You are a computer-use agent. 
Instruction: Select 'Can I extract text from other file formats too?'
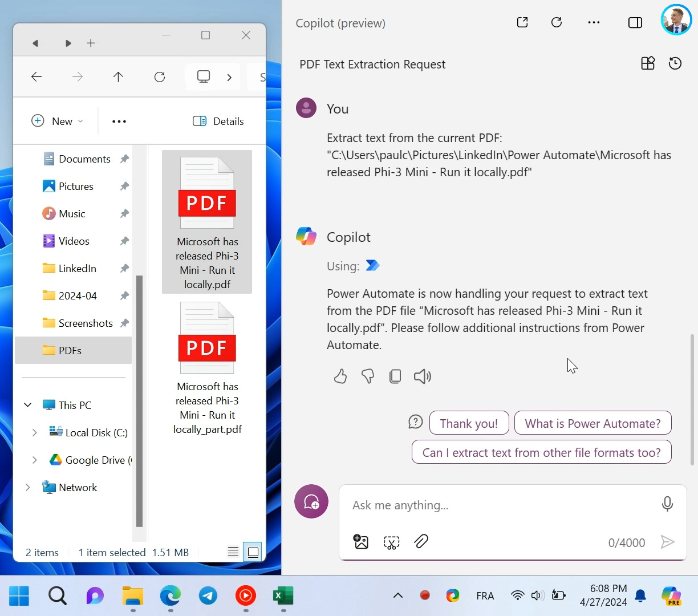(x=541, y=452)
